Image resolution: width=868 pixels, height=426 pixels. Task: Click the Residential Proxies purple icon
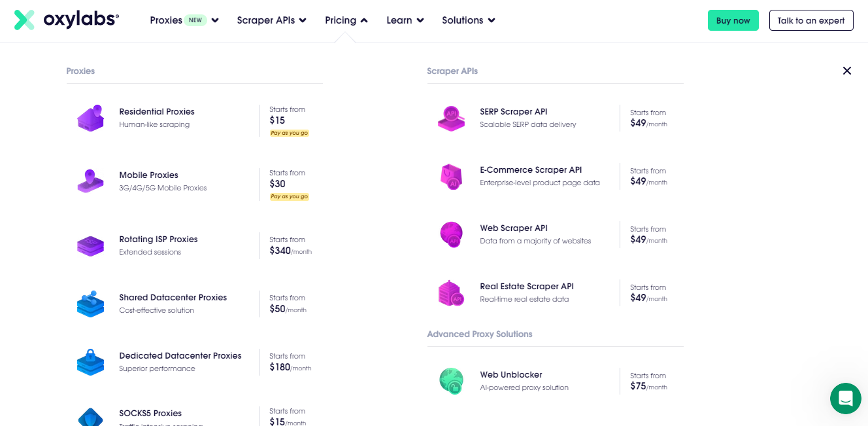coord(90,118)
